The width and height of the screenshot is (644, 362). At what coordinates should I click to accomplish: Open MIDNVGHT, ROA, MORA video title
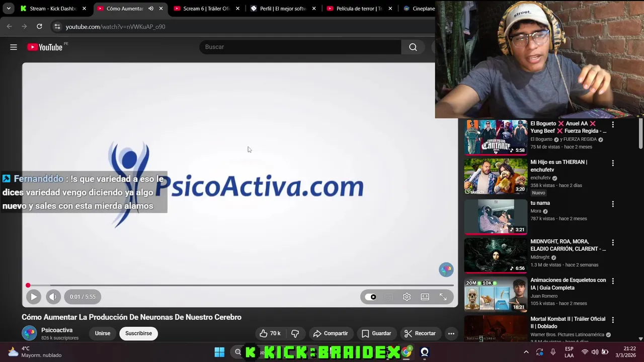(x=568, y=245)
